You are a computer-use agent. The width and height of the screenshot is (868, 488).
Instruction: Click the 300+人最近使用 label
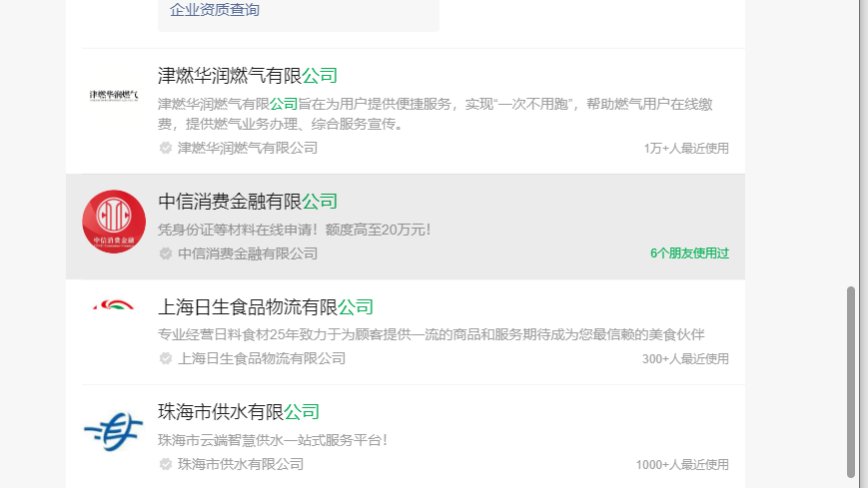pos(685,359)
